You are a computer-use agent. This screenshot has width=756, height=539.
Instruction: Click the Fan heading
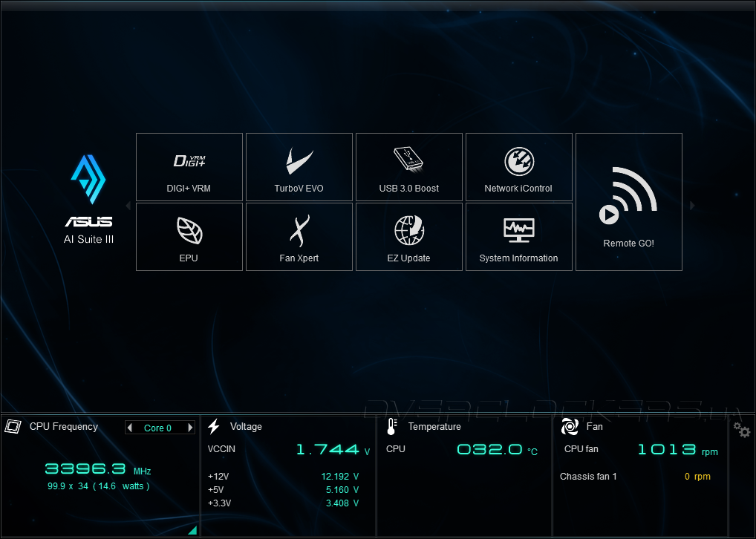[x=595, y=427]
